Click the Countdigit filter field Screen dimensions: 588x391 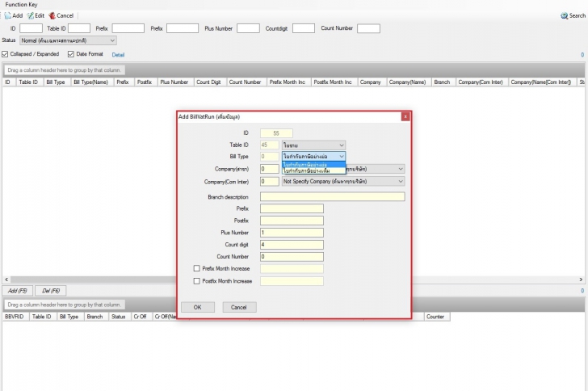click(x=304, y=28)
